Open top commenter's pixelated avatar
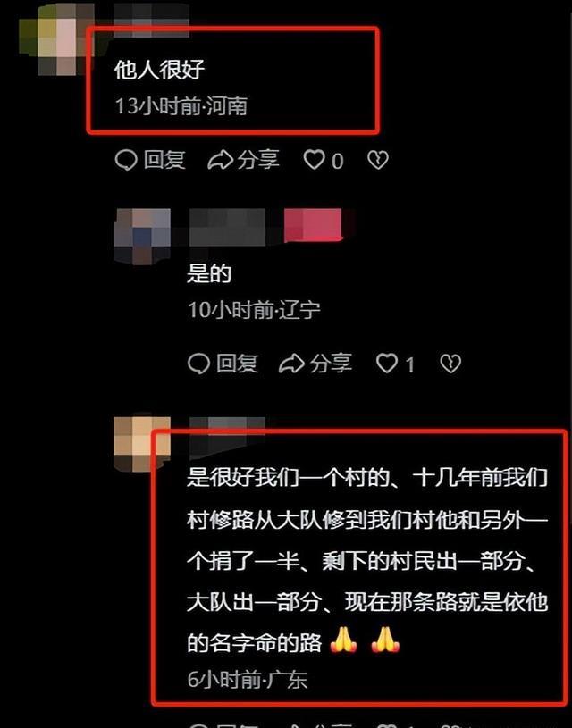This screenshot has width=572, height=728. coord(56,39)
